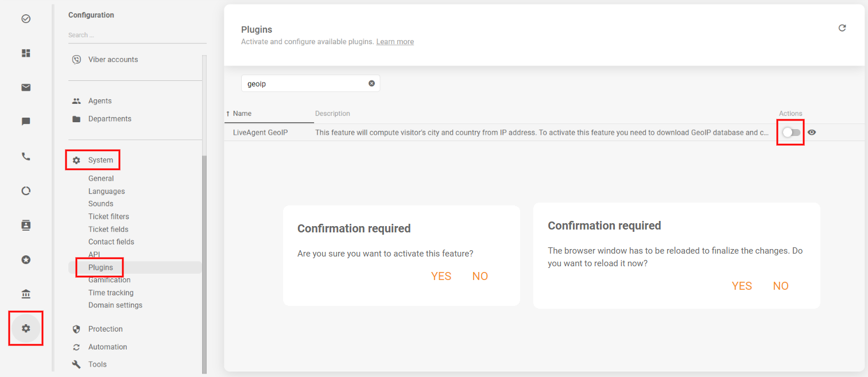This screenshot has height=377, width=868.
Task: Refresh the Plugins list
Action: (842, 28)
